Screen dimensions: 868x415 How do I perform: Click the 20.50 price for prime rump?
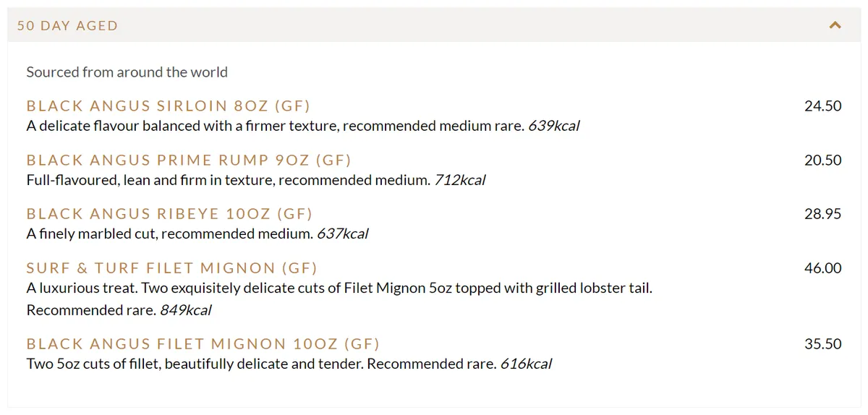(822, 161)
